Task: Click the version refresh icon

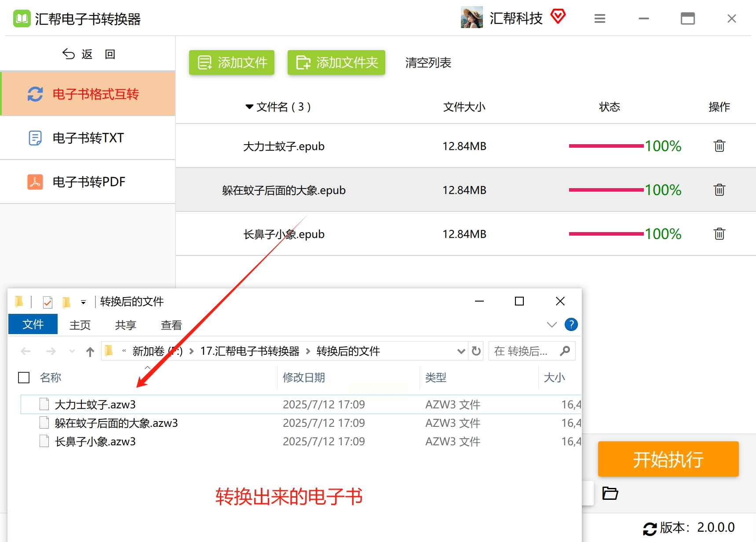Action: pos(650,528)
